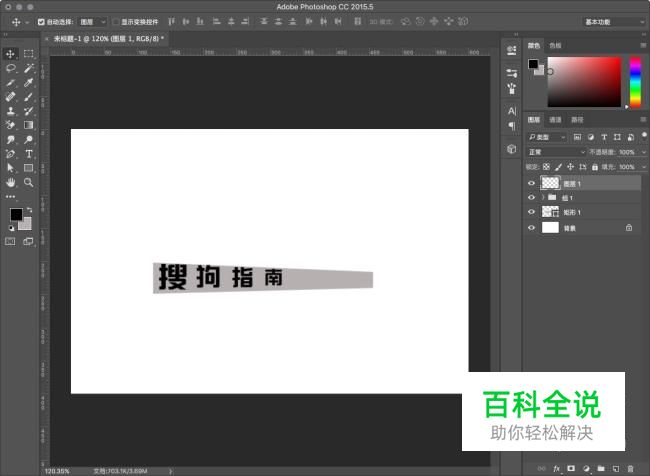Screen dimensions: 650x476
Task: Toggle lock image pixels brush icon
Action: coord(558,167)
